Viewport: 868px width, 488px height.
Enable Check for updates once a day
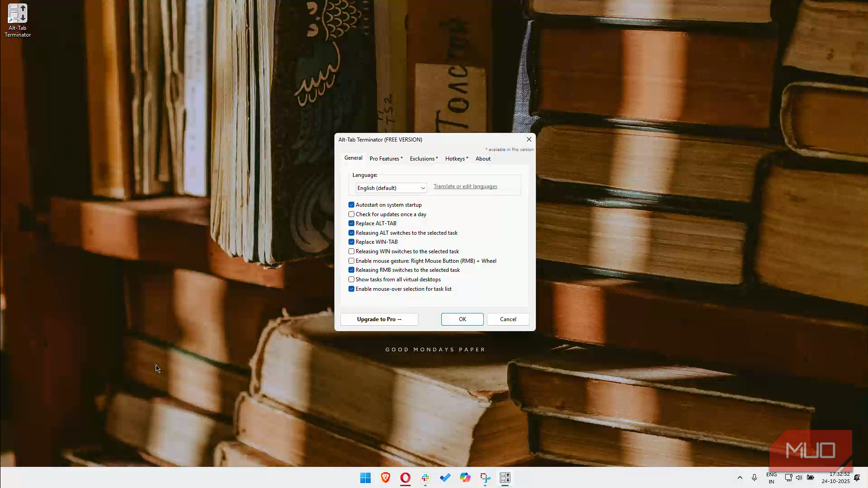[x=352, y=214]
